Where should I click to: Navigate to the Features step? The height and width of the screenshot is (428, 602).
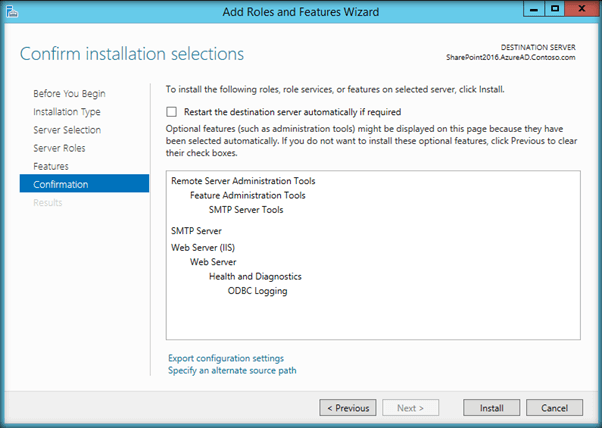pos(51,166)
